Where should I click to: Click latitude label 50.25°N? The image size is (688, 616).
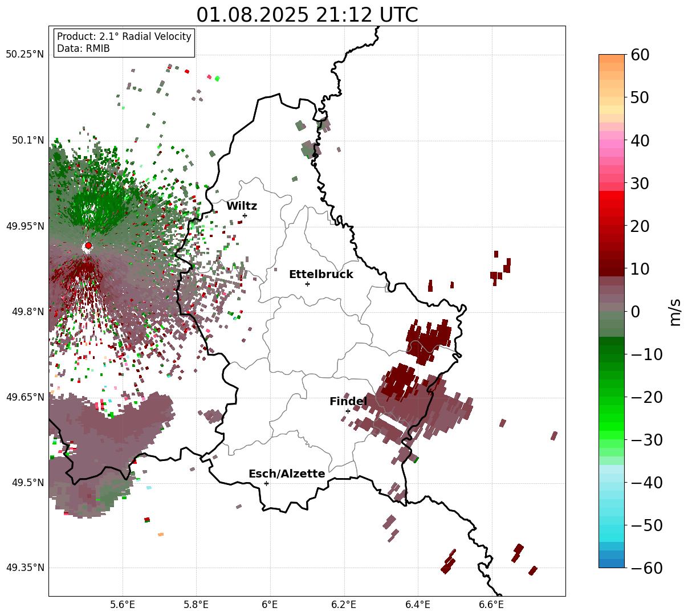[25, 55]
